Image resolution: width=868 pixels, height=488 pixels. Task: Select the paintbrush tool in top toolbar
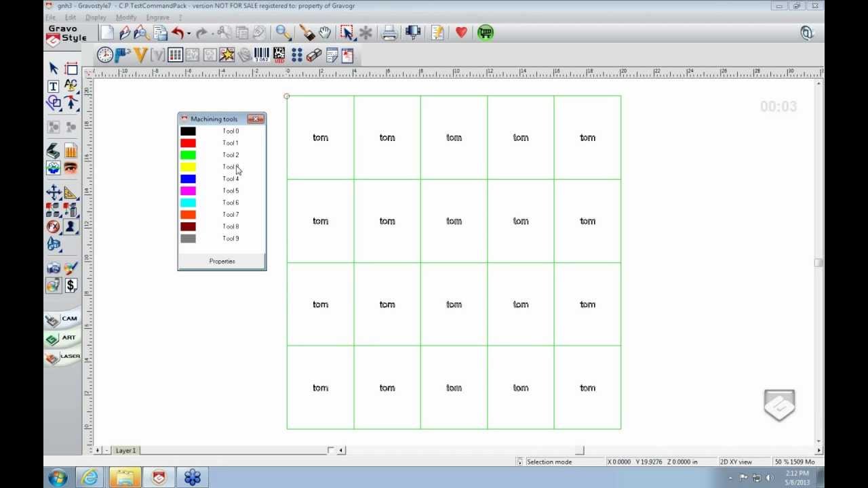click(x=307, y=33)
